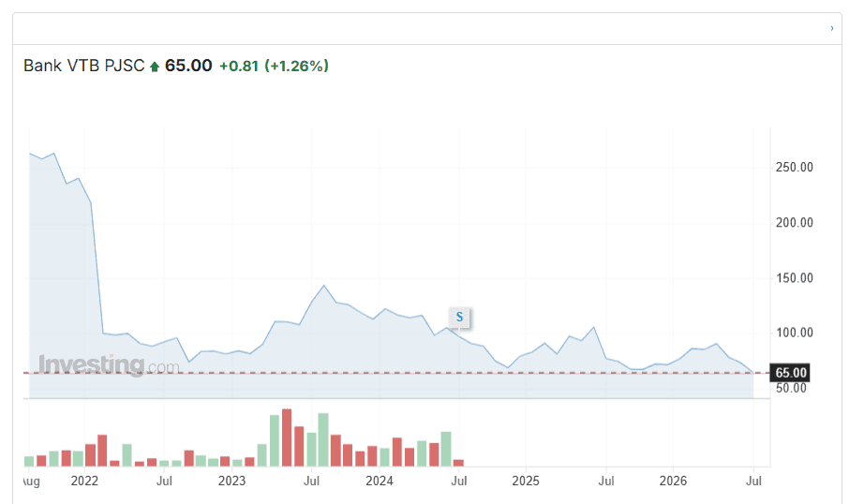This screenshot has width=849, height=504.
Task: Click the 100.00 price axis label
Action: (x=795, y=333)
